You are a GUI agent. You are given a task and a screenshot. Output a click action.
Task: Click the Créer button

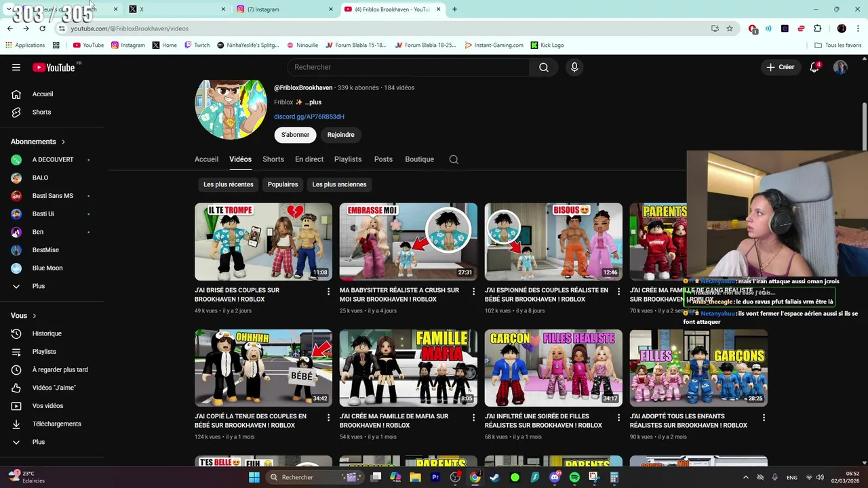780,67
